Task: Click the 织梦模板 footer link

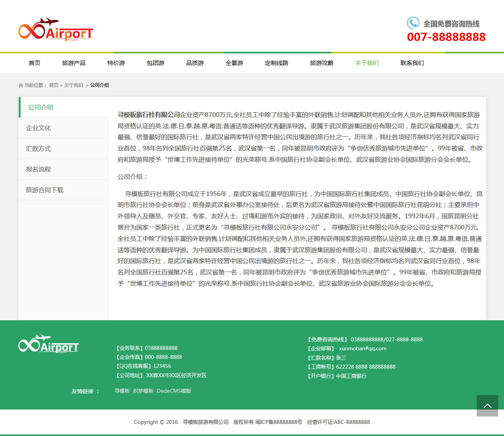Action: coord(143,391)
